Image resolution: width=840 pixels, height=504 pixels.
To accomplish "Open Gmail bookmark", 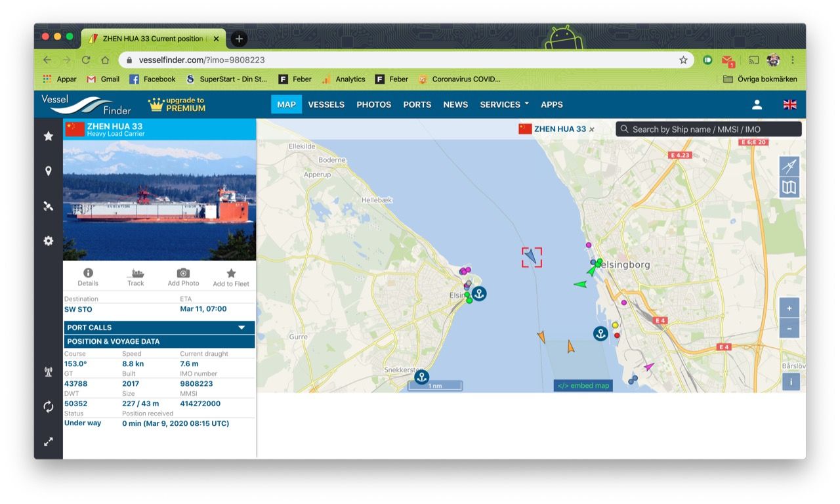I will [103, 79].
